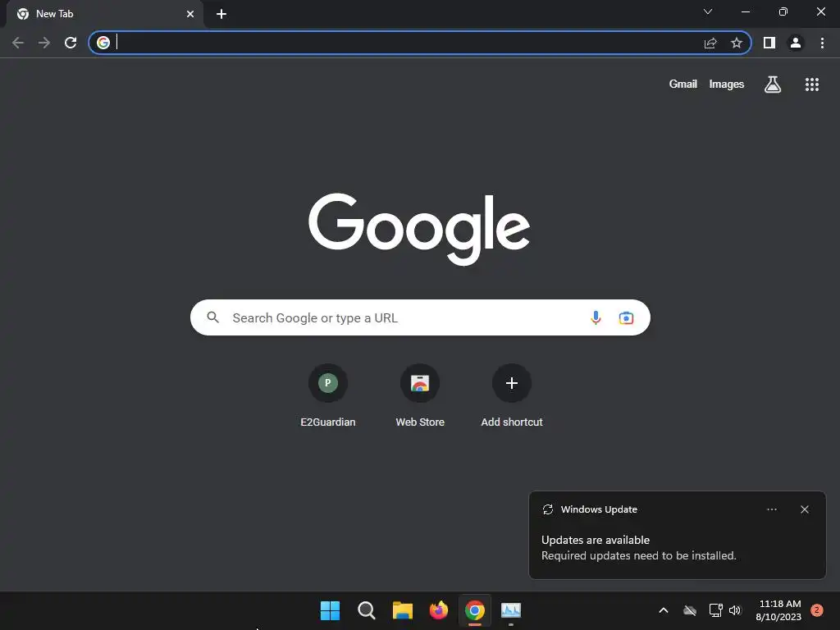Open the side panel
The width and height of the screenshot is (840, 630).
point(769,43)
